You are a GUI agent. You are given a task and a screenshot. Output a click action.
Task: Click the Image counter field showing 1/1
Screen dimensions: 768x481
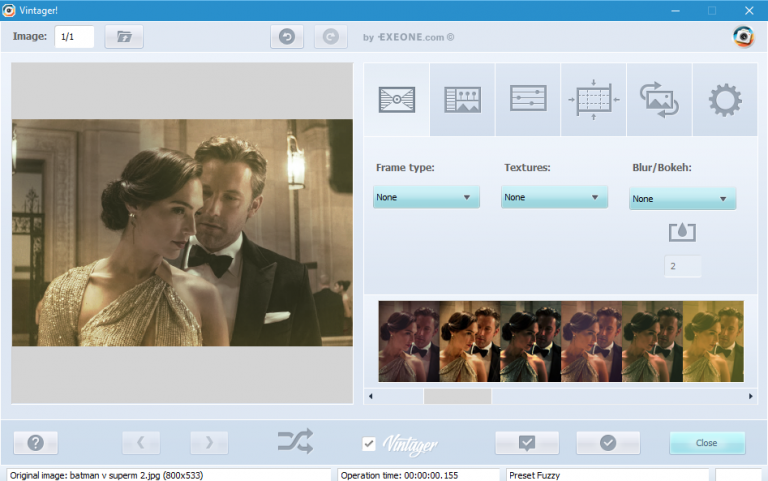coord(74,37)
